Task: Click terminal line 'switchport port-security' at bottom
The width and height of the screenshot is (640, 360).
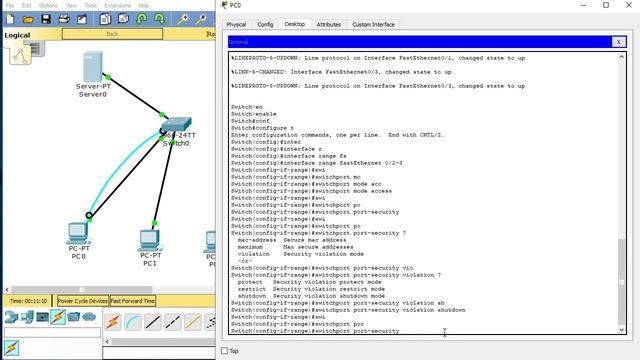Action: coord(315,331)
